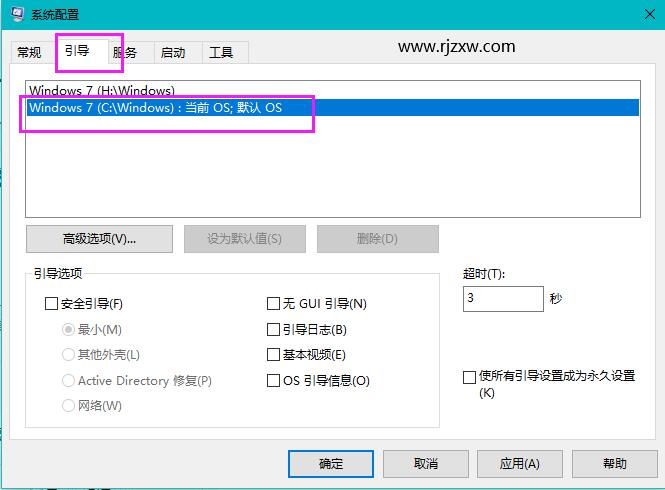Confirm with the 确定 button

pos(331,464)
